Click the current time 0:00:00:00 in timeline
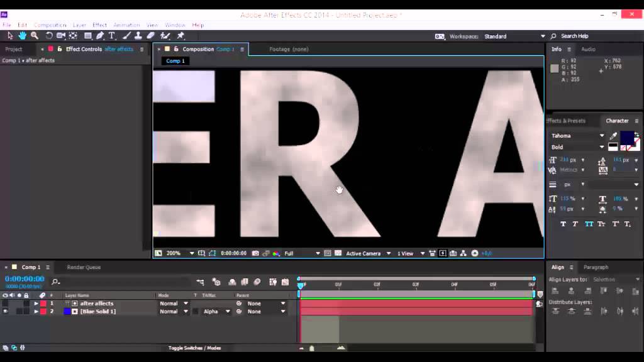Screen dimensions: 644x362 pyautogui.click(x=25, y=278)
